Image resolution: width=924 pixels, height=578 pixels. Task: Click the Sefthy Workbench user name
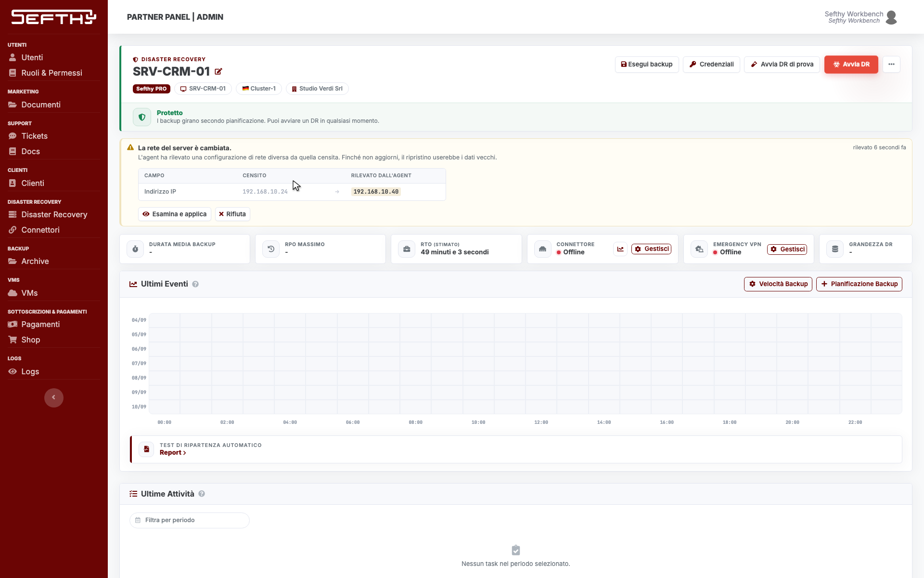(x=854, y=14)
